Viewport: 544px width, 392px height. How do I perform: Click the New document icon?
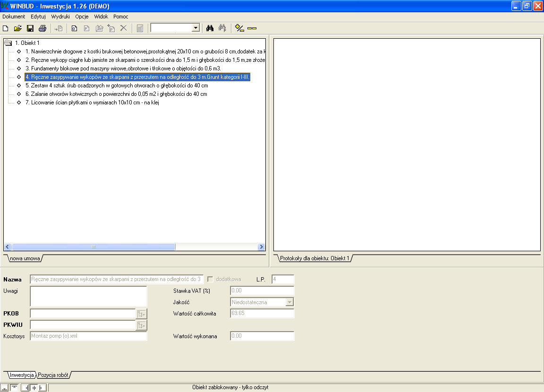click(6, 28)
